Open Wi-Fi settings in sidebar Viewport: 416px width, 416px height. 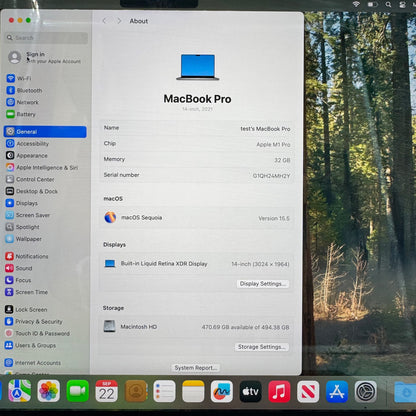tap(19, 78)
